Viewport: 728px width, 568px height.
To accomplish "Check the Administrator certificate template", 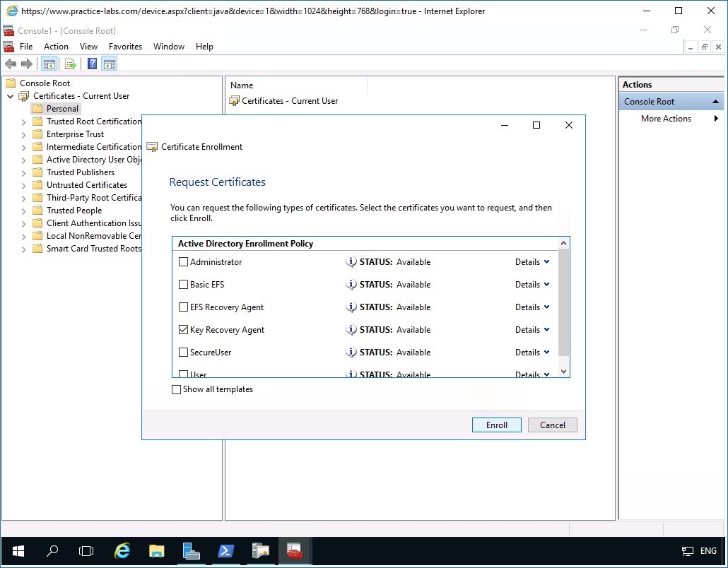I will point(183,261).
